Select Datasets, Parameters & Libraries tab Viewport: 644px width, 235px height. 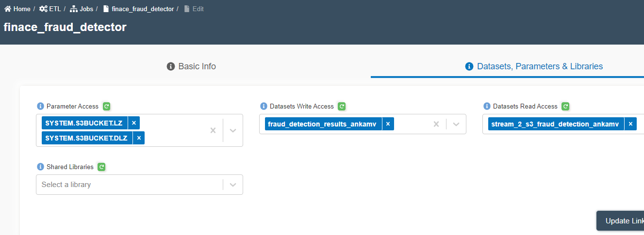tap(534, 66)
